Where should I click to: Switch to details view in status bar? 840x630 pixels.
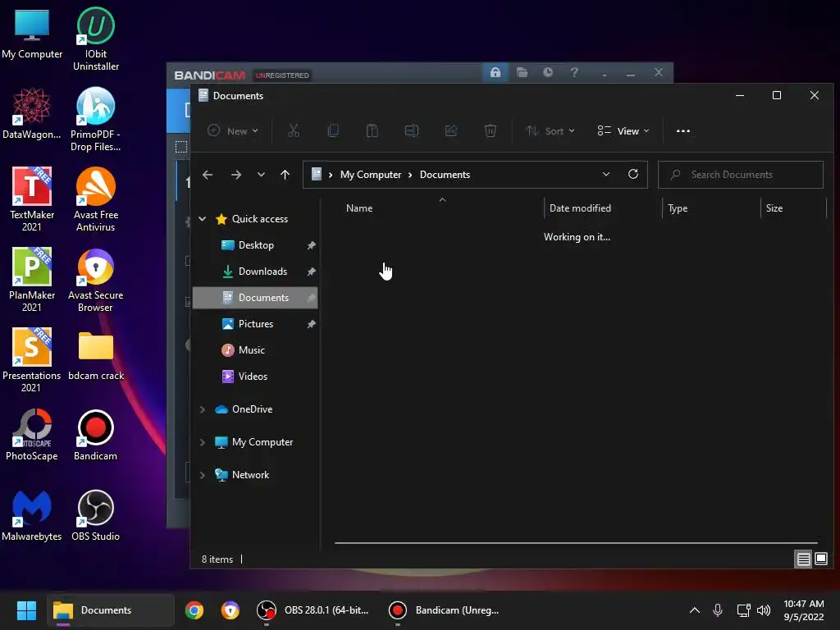pyautogui.click(x=804, y=559)
